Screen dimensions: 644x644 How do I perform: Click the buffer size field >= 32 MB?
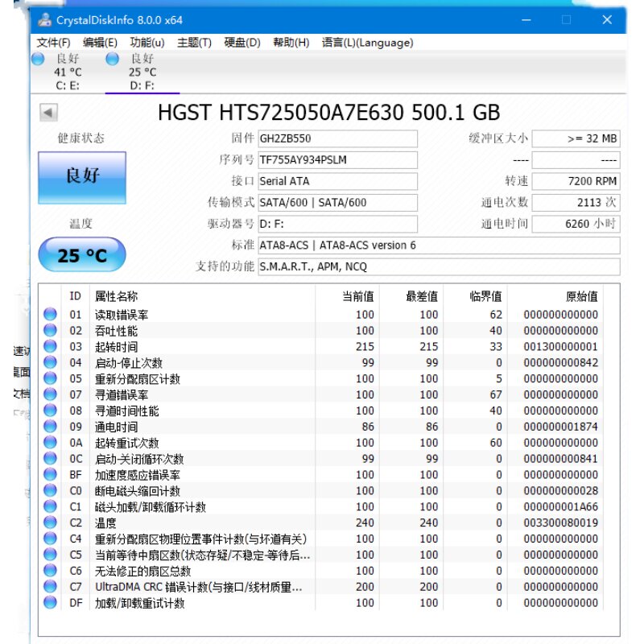576,138
